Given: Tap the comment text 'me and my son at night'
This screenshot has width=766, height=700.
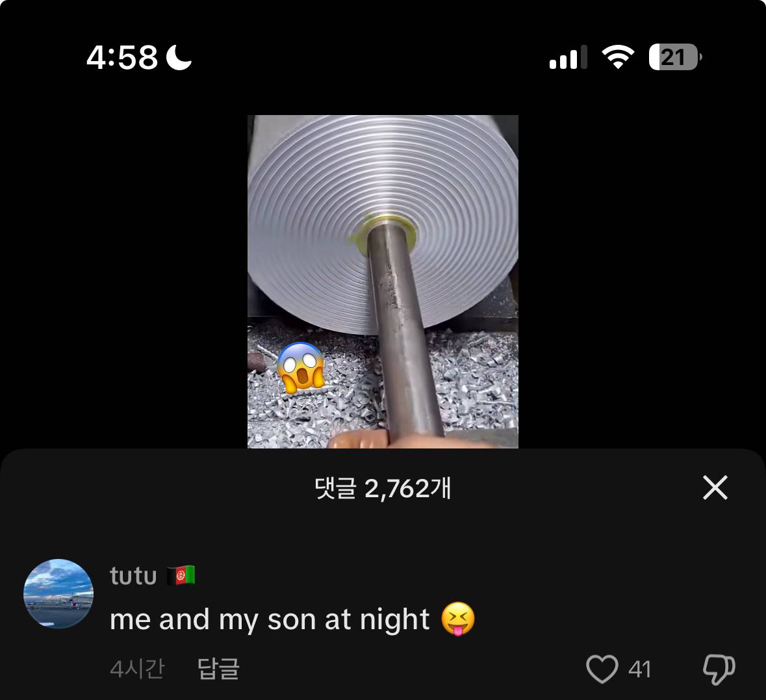Looking at the screenshot, I should pyautogui.click(x=269, y=620).
